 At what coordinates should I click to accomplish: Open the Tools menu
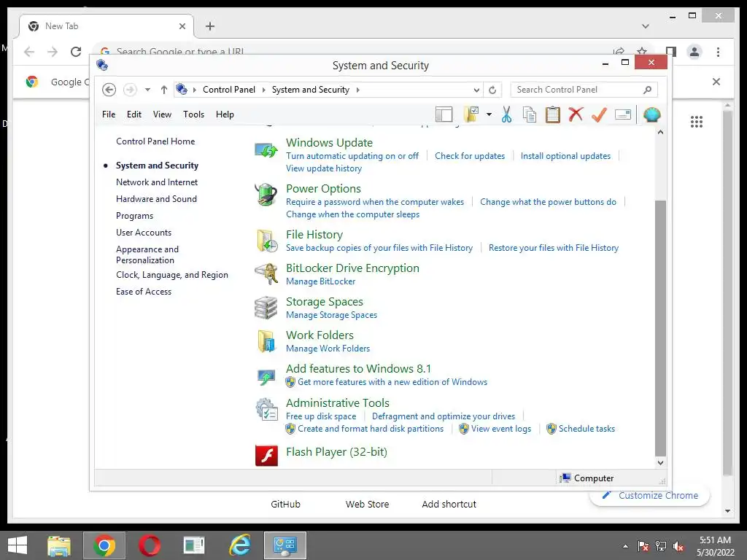pyautogui.click(x=193, y=114)
